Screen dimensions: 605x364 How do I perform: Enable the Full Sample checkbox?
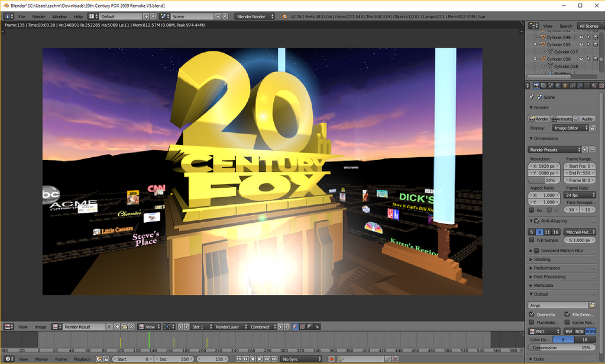(532, 240)
